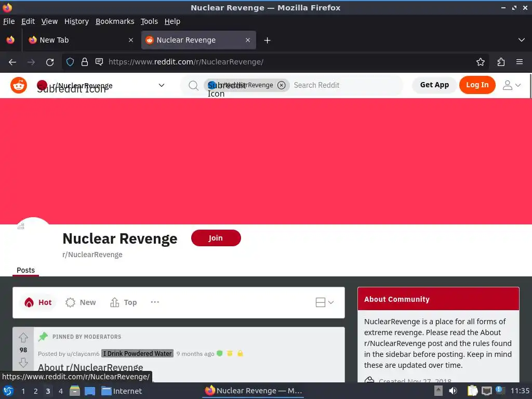Viewport: 532px width, 399px height.
Task: Open the Help menu
Action: pyautogui.click(x=172, y=21)
